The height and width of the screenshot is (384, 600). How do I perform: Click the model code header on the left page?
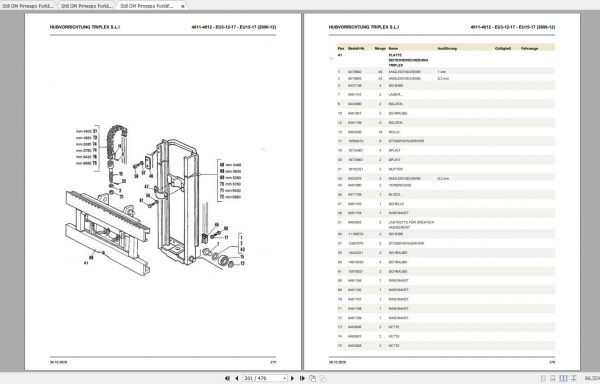[x=234, y=27]
